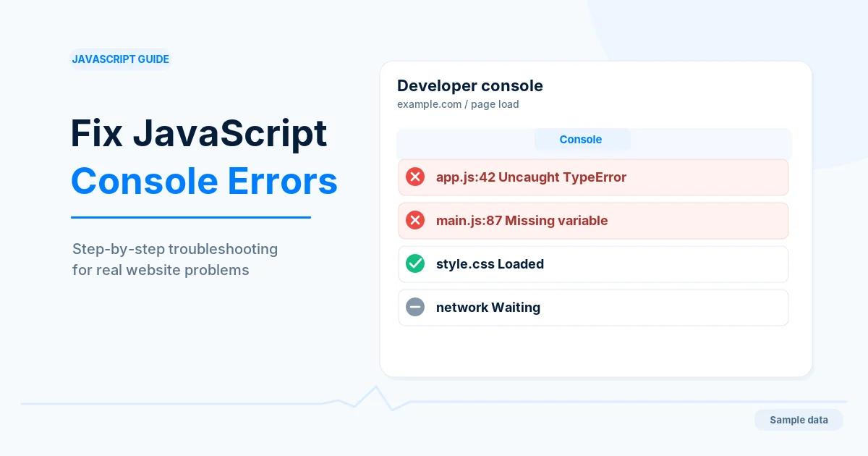The image size is (868, 456).
Task: Select the Console tab
Action: point(582,140)
